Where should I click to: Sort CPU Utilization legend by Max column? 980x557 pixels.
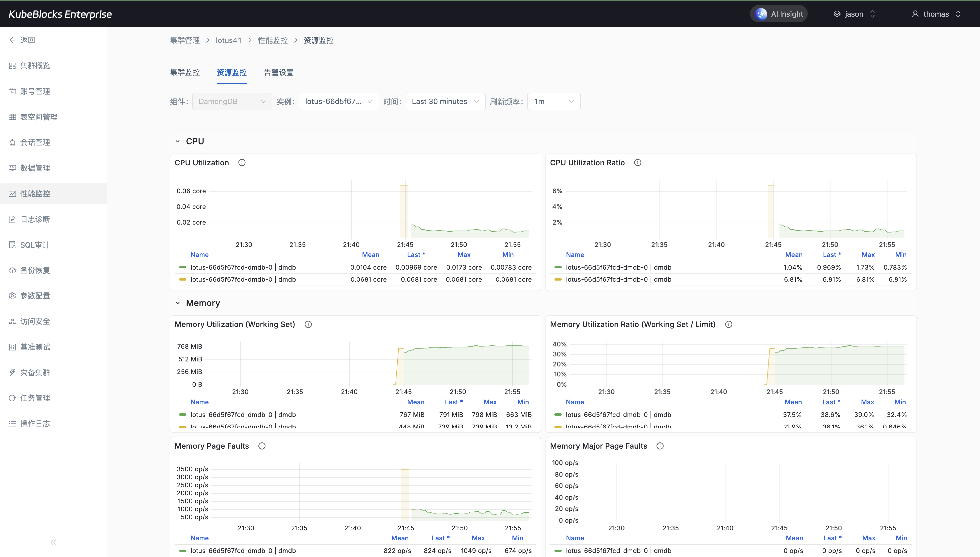click(x=464, y=255)
